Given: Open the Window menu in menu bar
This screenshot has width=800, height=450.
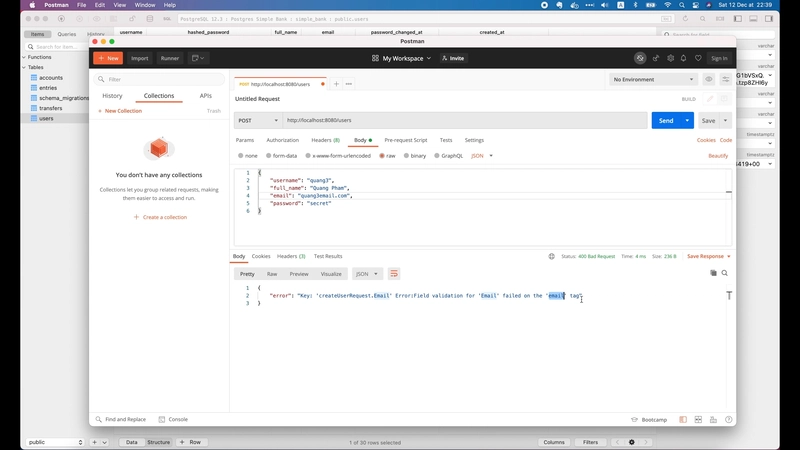Looking at the screenshot, I should point(145,5).
